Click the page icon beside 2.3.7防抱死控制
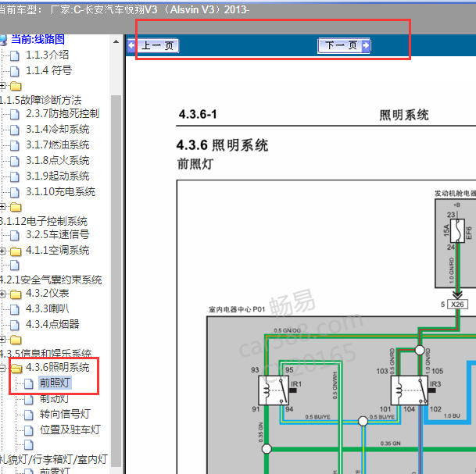This screenshot has height=474, width=476. pyautogui.click(x=14, y=114)
